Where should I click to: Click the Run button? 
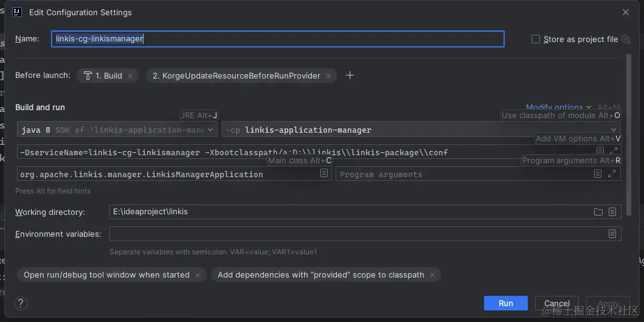tap(505, 303)
